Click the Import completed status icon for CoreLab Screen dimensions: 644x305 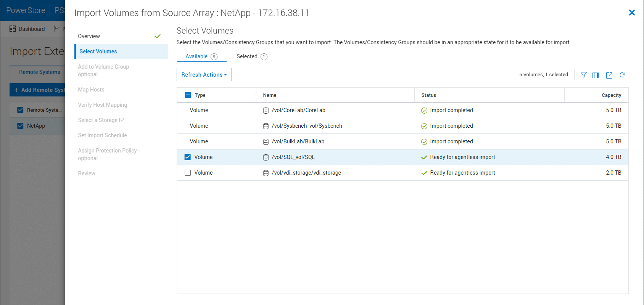click(x=424, y=111)
